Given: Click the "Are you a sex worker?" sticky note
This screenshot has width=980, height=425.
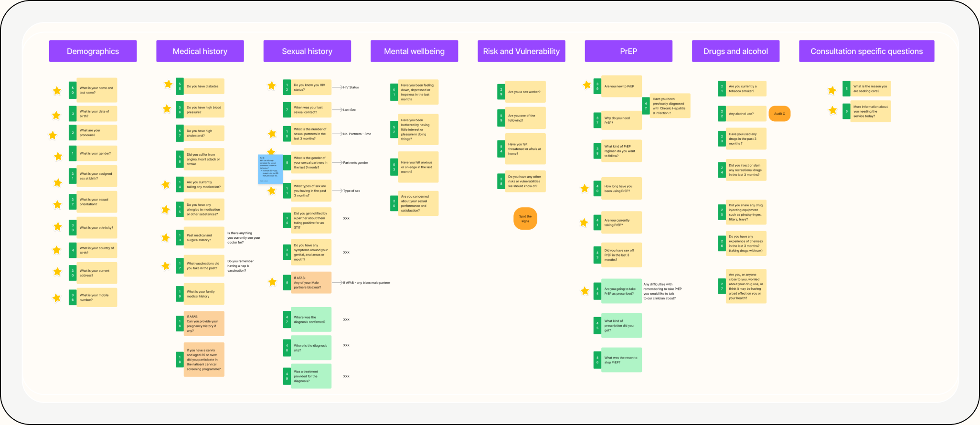Looking at the screenshot, I should coord(525,92).
